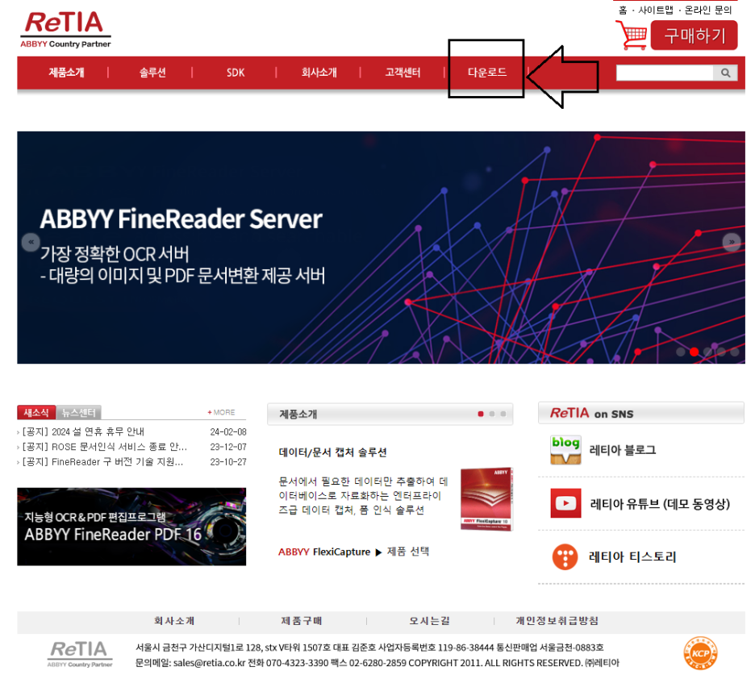The image size is (755, 700).
Task: Click the +MORE news link
Action: 222,413
